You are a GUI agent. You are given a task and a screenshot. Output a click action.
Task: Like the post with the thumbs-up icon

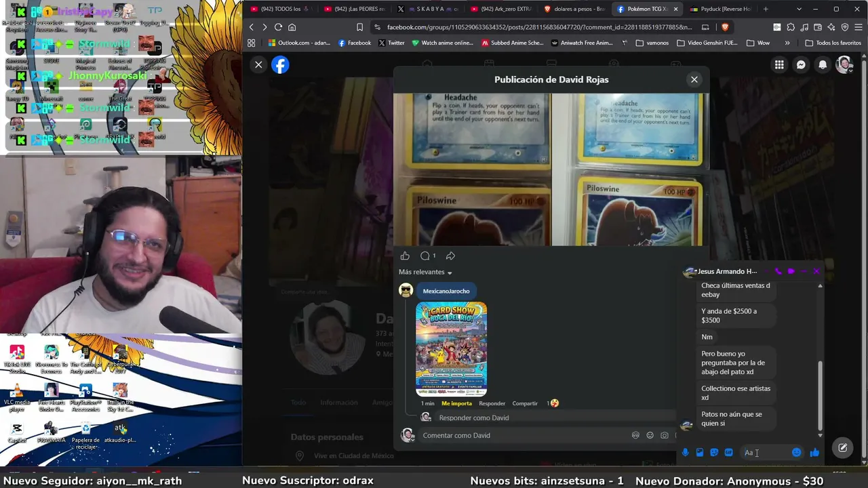click(405, 256)
